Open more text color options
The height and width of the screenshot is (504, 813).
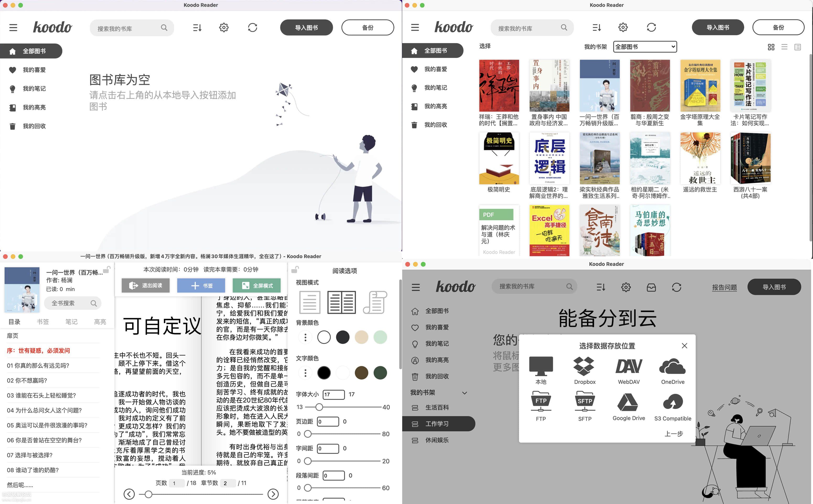point(305,373)
